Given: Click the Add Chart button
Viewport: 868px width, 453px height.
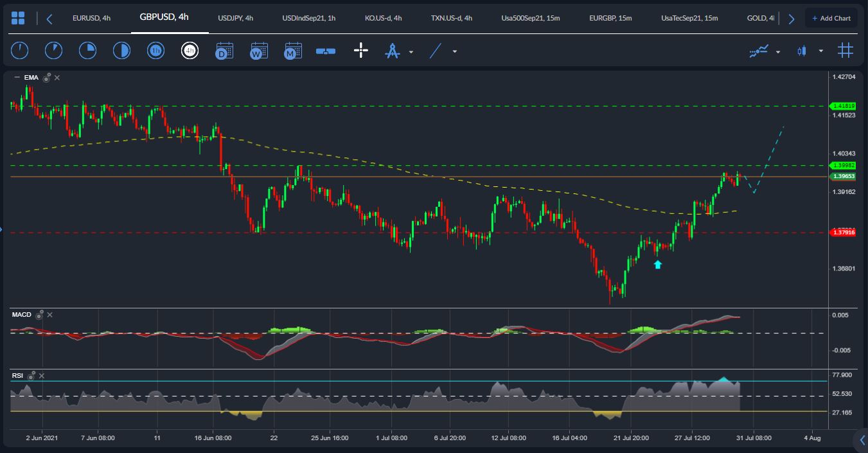Looking at the screenshot, I should (831, 17).
